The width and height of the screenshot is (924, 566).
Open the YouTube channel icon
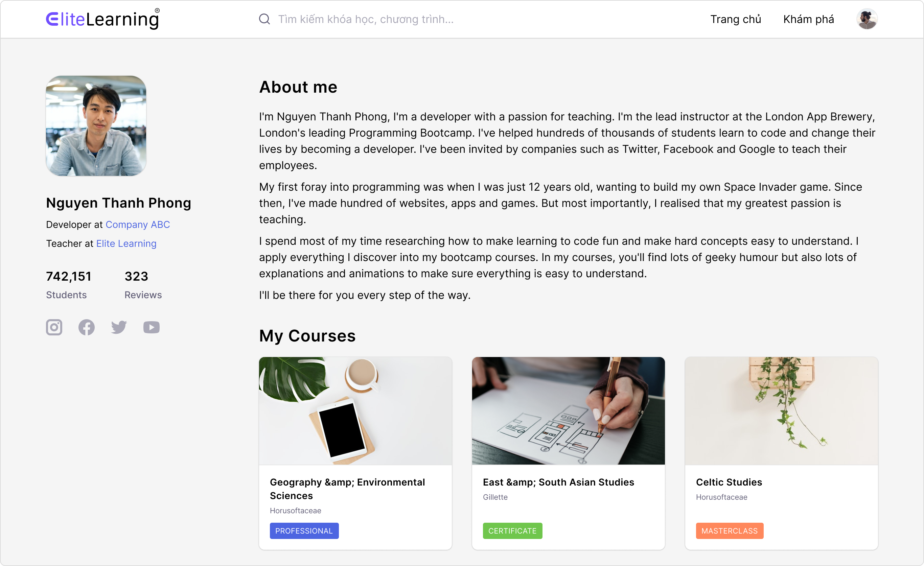tap(152, 327)
